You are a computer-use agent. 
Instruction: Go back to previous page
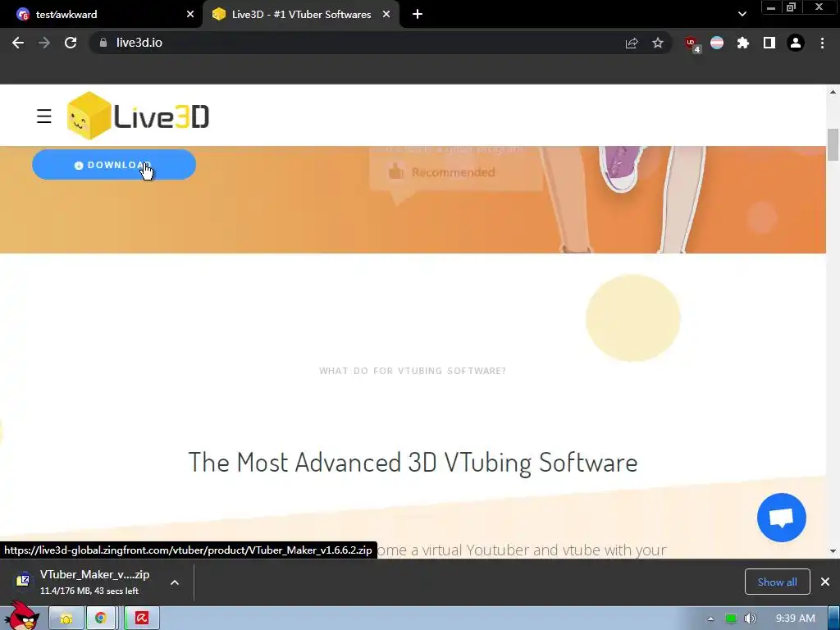18,43
